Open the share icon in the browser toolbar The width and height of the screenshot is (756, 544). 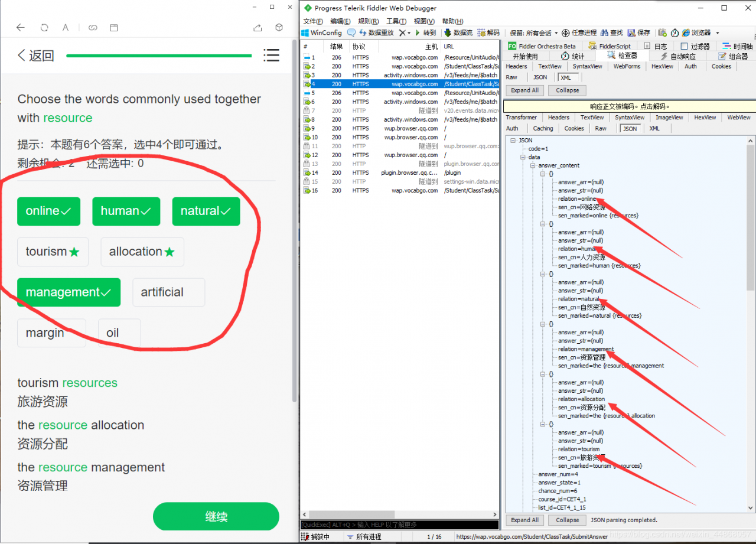tap(258, 28)
